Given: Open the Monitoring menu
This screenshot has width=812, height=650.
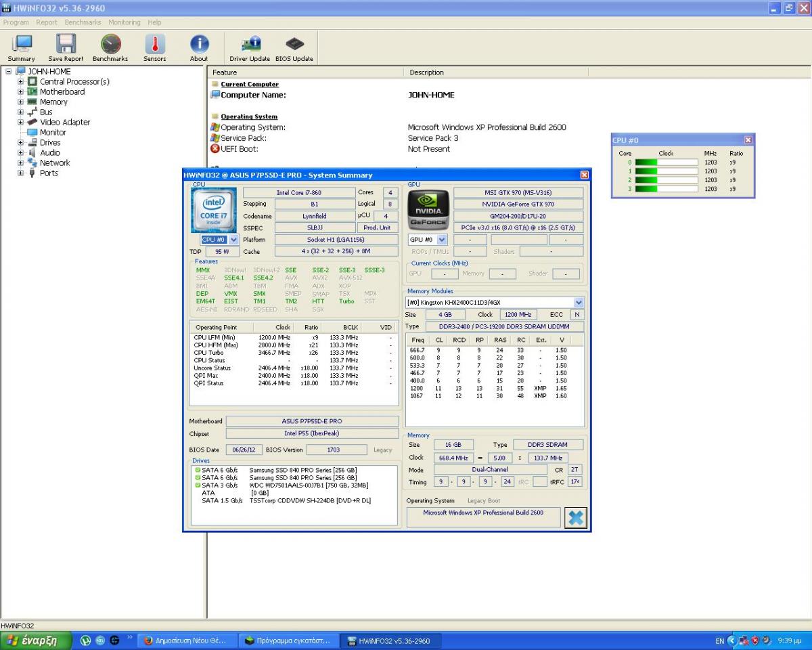Looking at the screenshot, I should point(125,22).
